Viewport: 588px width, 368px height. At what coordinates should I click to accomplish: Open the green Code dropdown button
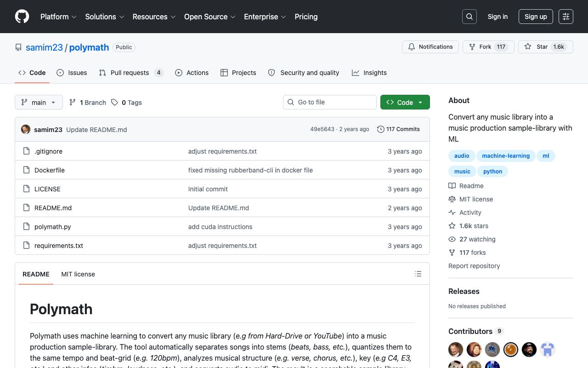pyautogui.click(x=405, y=102)
